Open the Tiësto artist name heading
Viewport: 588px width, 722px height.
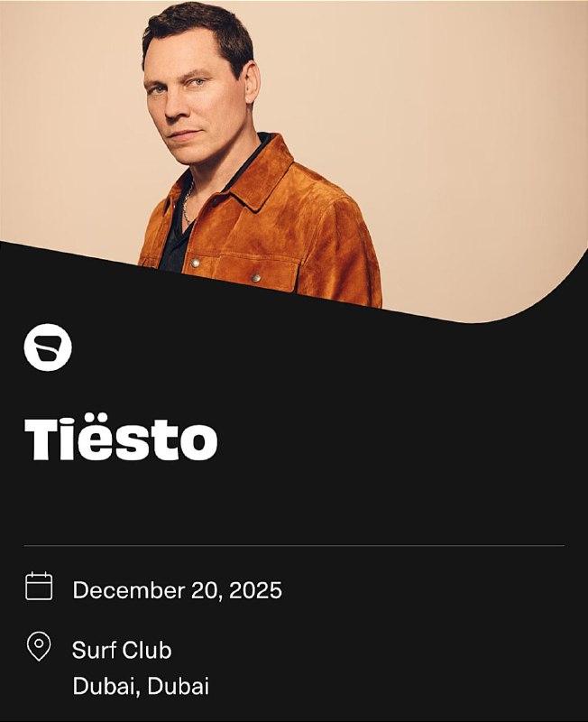click(121, 437)
